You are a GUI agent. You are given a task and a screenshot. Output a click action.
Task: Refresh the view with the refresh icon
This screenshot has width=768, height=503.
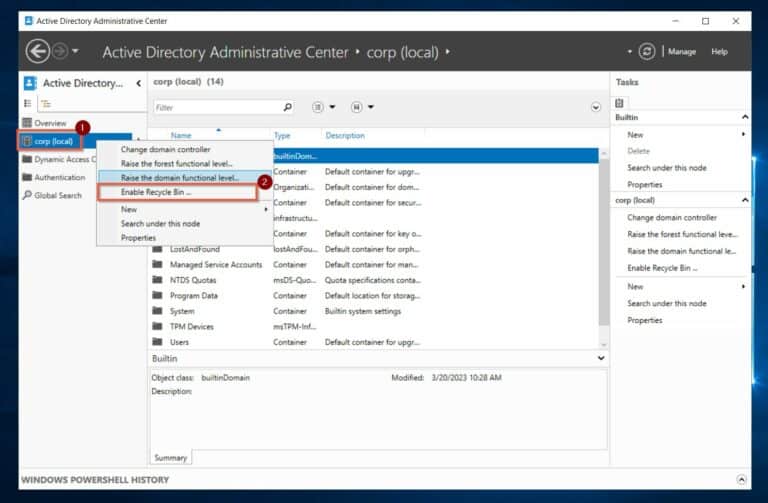click(647, 51)
